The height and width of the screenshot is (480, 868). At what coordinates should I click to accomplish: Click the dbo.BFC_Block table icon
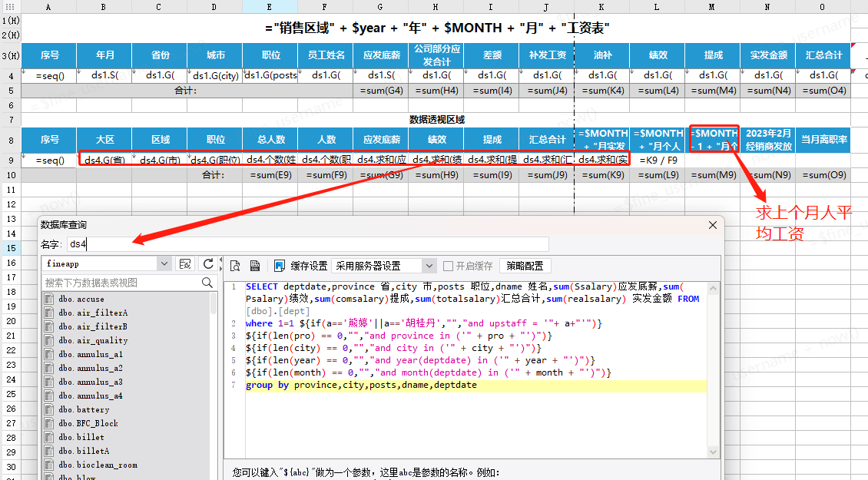click(49, 423)
